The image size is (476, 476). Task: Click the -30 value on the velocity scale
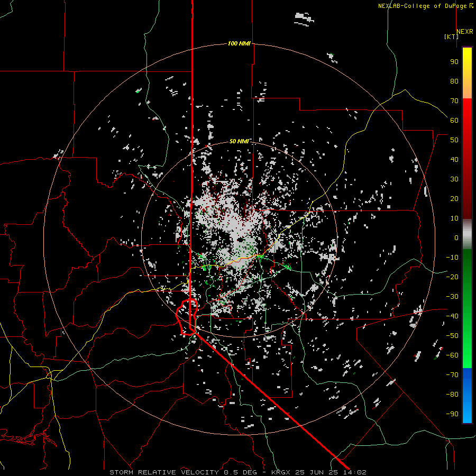pos(452,297)
